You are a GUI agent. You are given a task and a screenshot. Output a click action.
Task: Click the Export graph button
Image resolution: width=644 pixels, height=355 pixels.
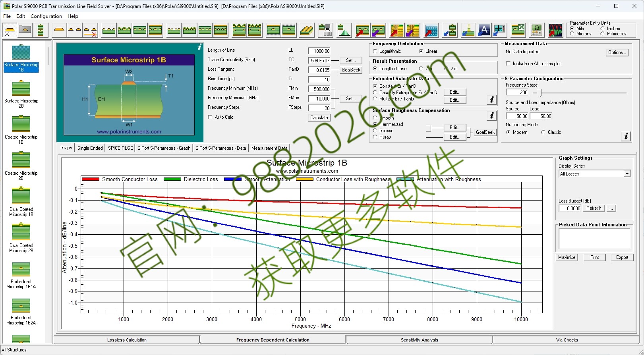(622, 257)
